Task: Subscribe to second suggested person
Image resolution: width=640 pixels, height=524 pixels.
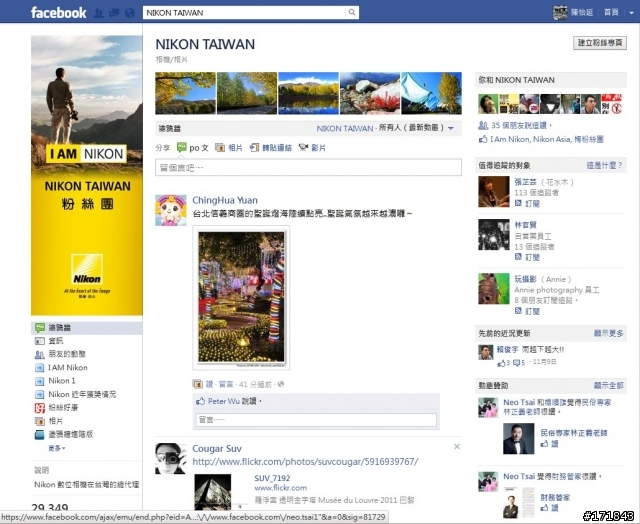Action: tap(532, 257)
